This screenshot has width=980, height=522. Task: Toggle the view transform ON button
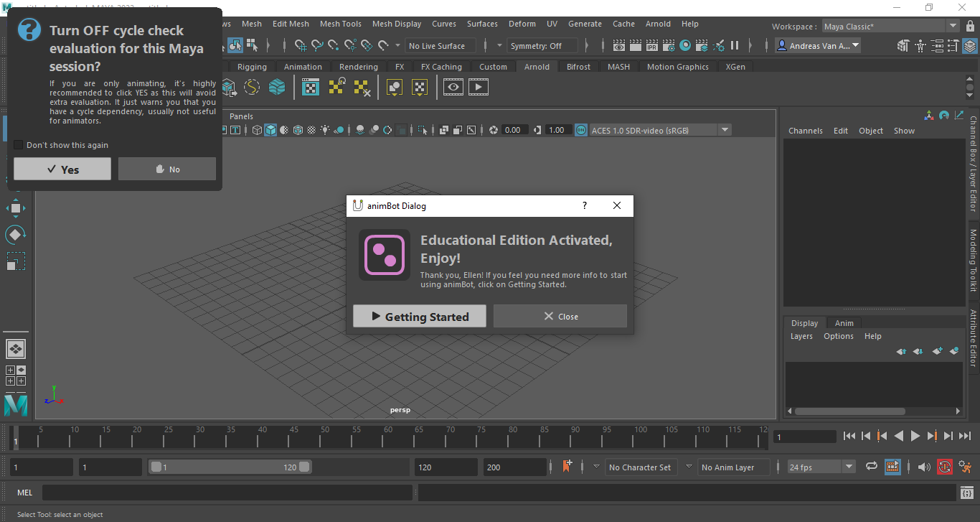[580, 130]
